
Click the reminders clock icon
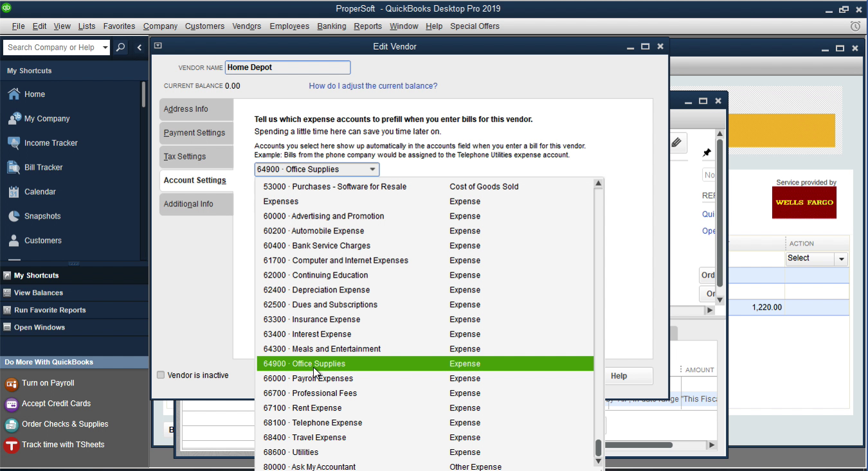[x=855, y=26]
